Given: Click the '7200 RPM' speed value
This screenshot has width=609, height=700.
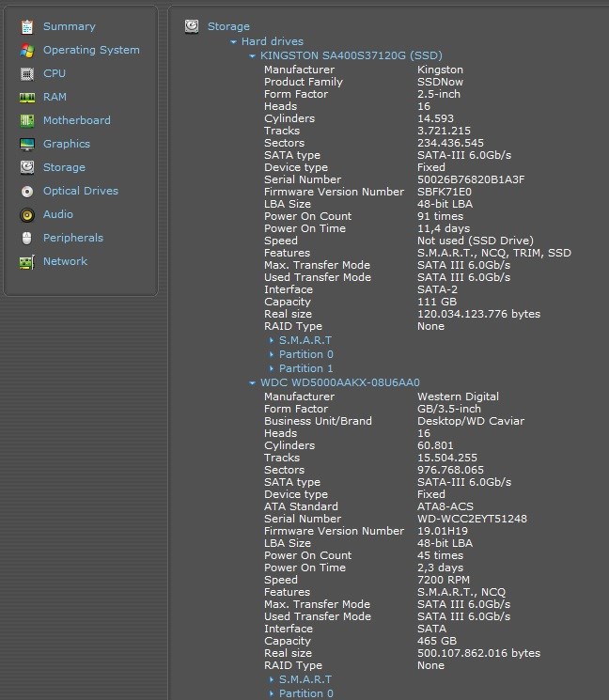Looking at the screenshot, I should tap(444, 580).
